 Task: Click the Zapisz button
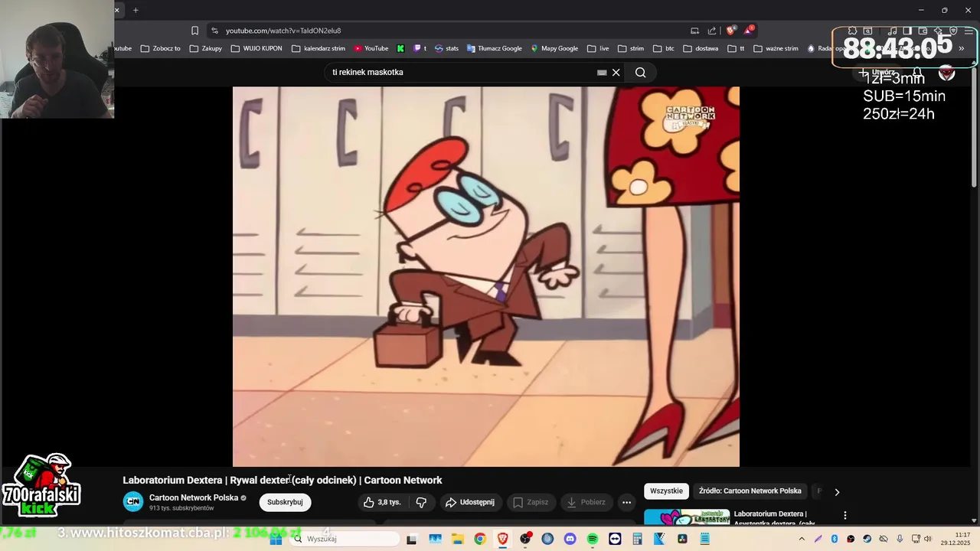tap(531, 502)
